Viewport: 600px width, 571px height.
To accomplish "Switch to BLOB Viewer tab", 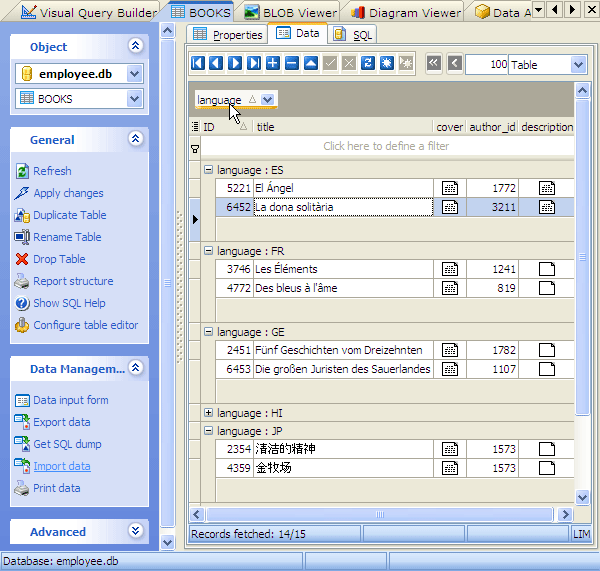I will point(291,12).
